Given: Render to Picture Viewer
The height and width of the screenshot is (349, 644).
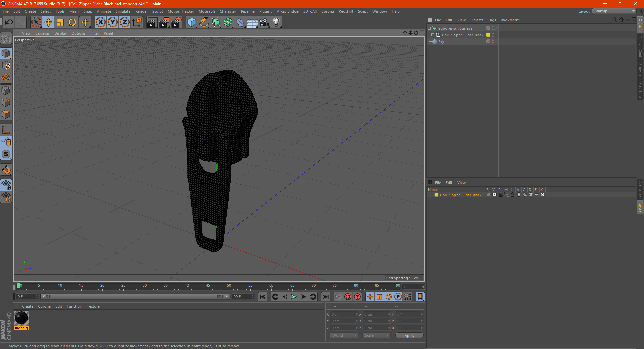Looking at the screenshot, I should coord(164,22).
